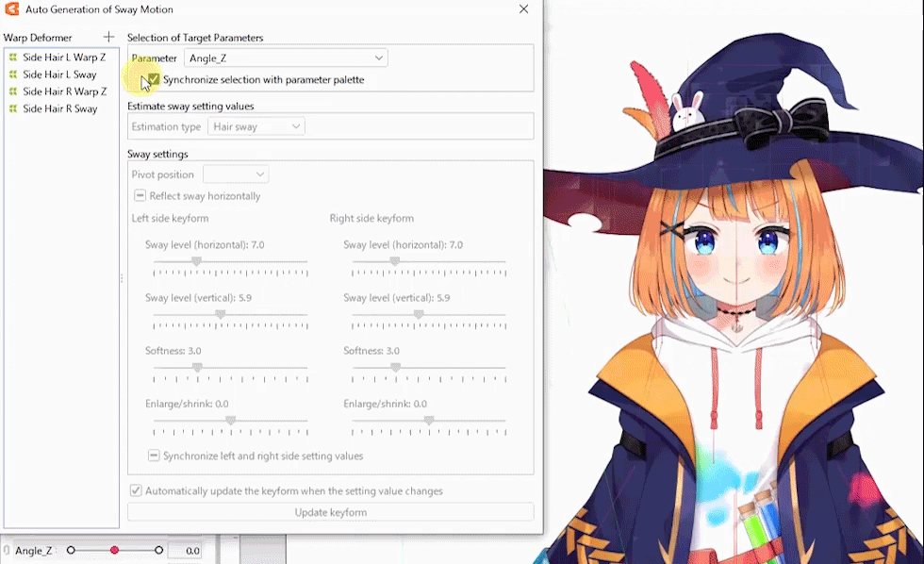Click the Live2D app icon in title bar
Viewport: 924px width, 564px height.
[12, 9]
